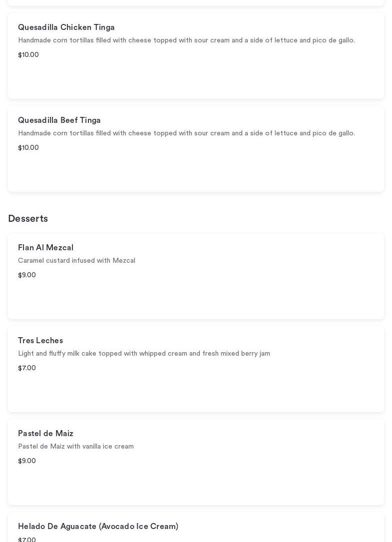Open the Quesadilla Beef Tinga item
The width and height of the screenshot is (392, 542).
[x=59, y=120]
